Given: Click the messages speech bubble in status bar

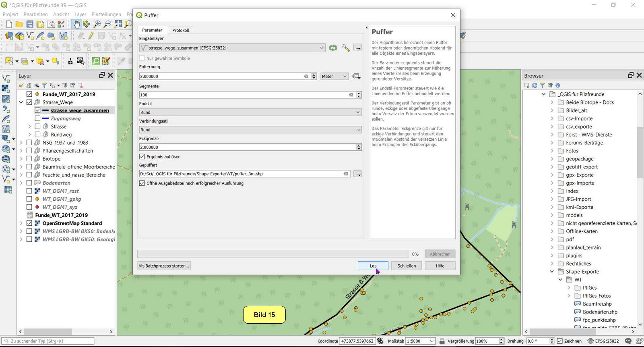Looking at the screenshot, I should click(628, 341).
